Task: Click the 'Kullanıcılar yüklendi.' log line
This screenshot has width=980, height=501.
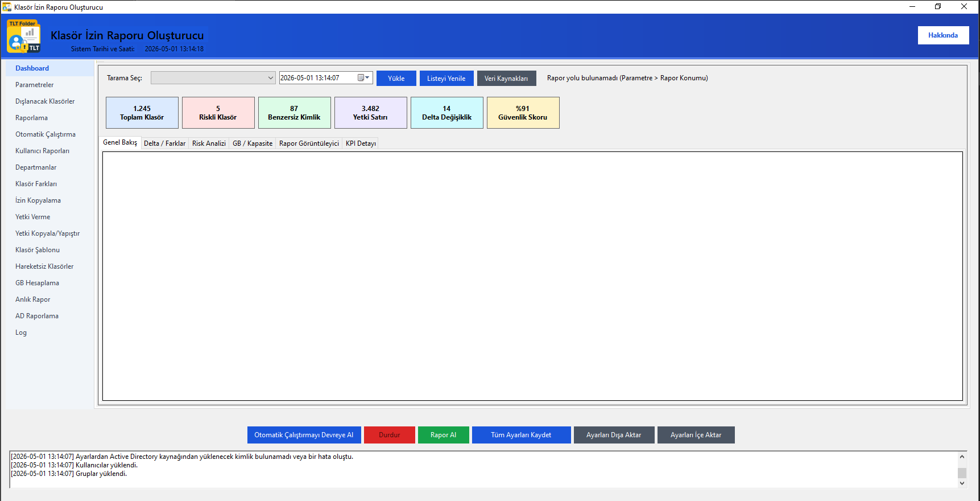Action: point(75,465)
